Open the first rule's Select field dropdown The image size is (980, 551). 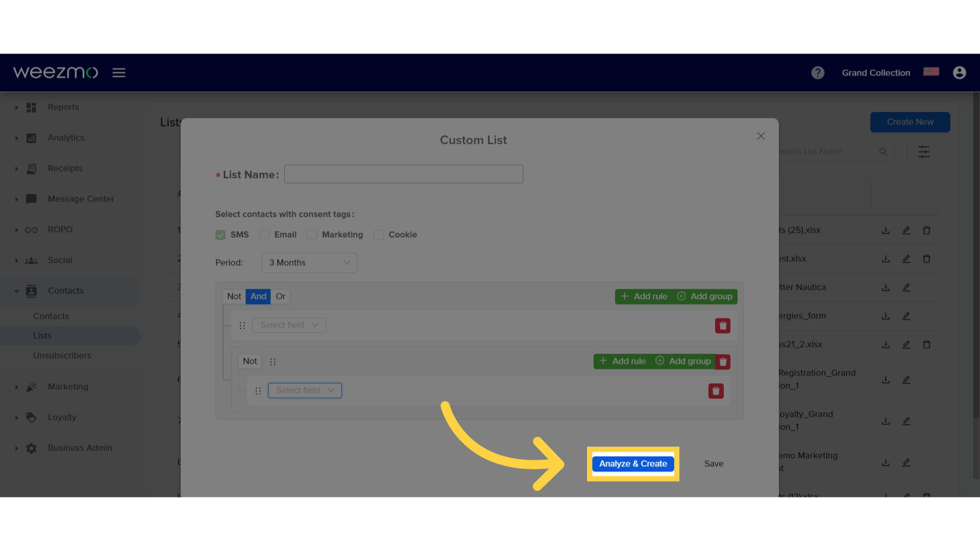pos(289,325)
